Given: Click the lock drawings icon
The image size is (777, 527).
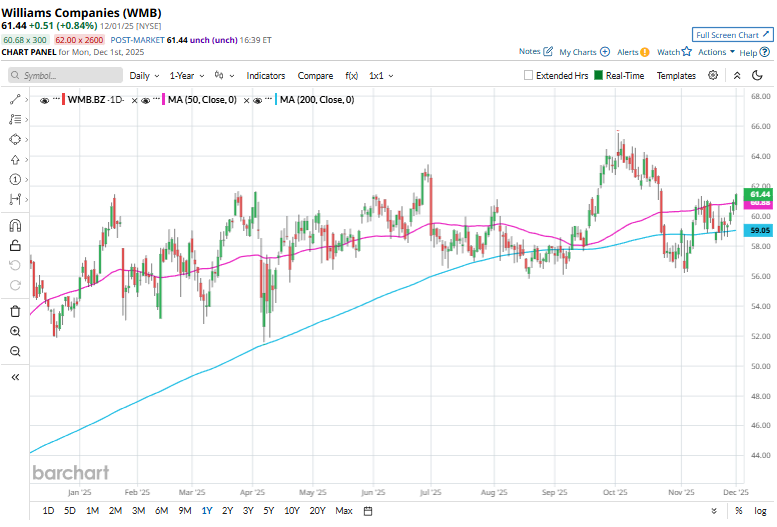Looking at the screenshot, I should pyautogui.click(x=15, y=244).
